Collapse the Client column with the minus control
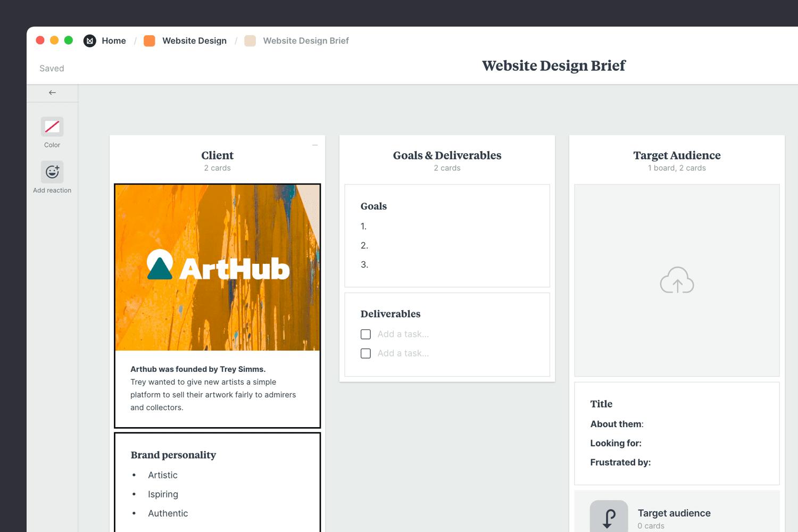This screenshot has width=798, height=532. [315, 145]
